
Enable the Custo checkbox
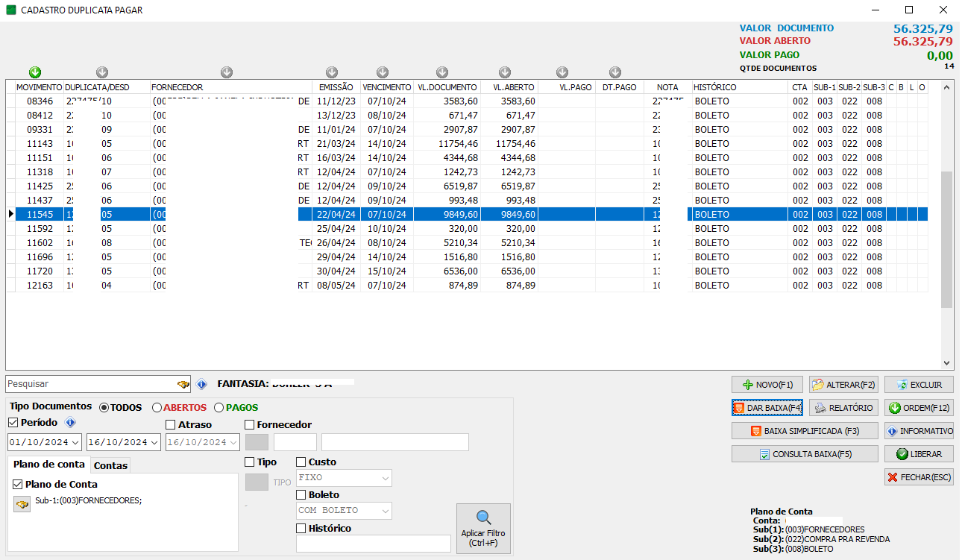(x=301, y=462)
